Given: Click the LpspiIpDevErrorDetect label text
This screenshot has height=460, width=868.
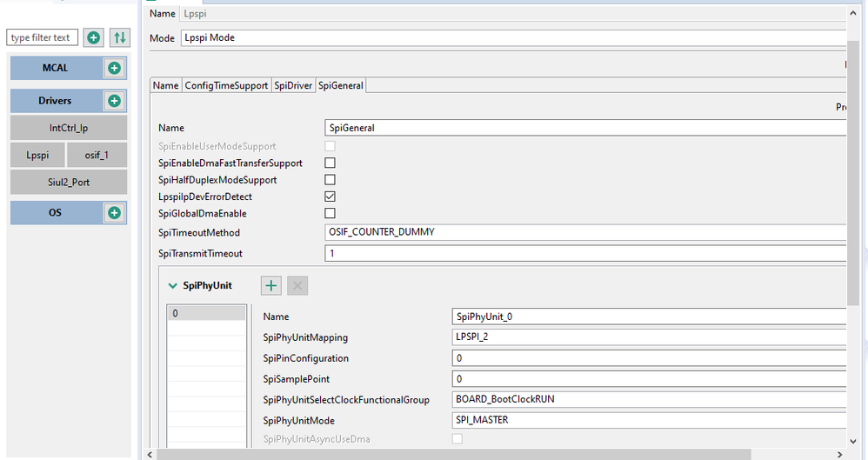Looking at the screenshot, I should [x=204, y=197].
